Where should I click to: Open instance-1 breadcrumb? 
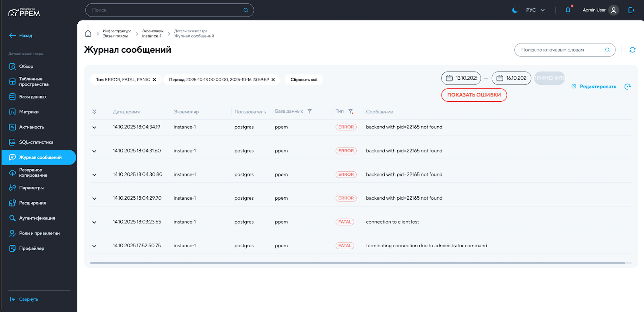(153, 33)
